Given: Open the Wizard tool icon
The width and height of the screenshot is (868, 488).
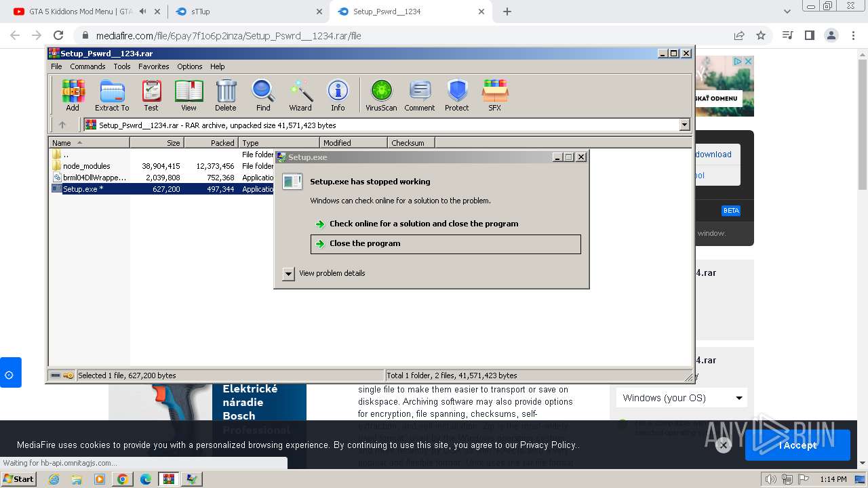Looking at the screenshot, I should pos(300,95).
